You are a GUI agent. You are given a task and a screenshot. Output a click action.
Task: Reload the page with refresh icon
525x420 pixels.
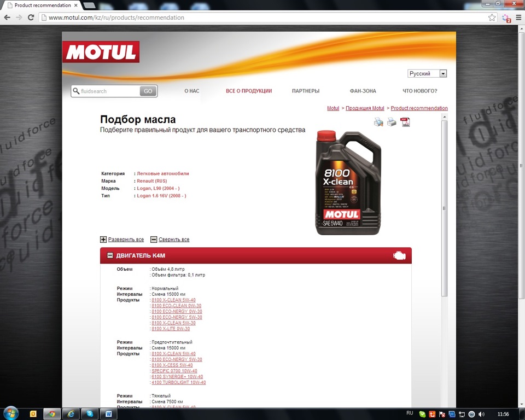[x=31, y=17]
